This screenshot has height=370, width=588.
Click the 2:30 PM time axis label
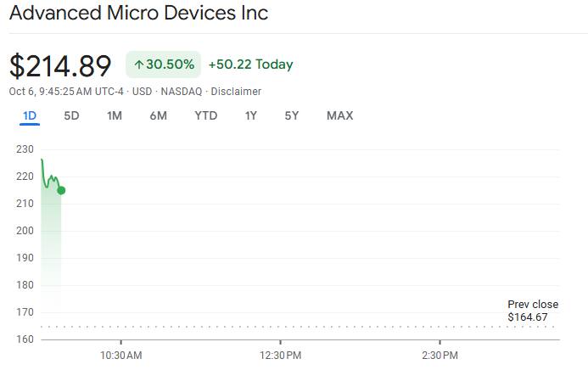tap(440, 355)
